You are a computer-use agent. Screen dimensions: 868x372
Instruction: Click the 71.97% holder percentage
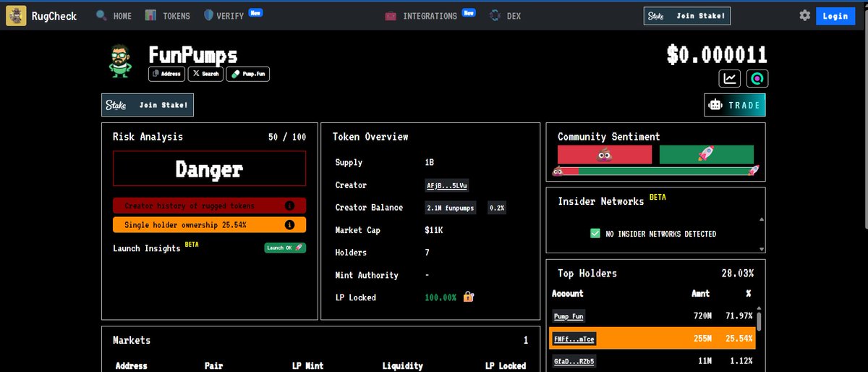739,316
